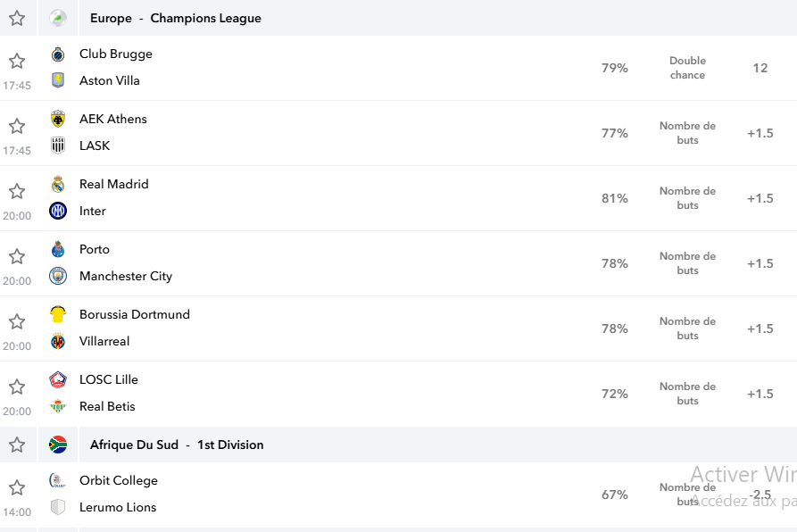Open the Porto vs Manchester City match
797x532 pixels.
[x=398, y=263]
